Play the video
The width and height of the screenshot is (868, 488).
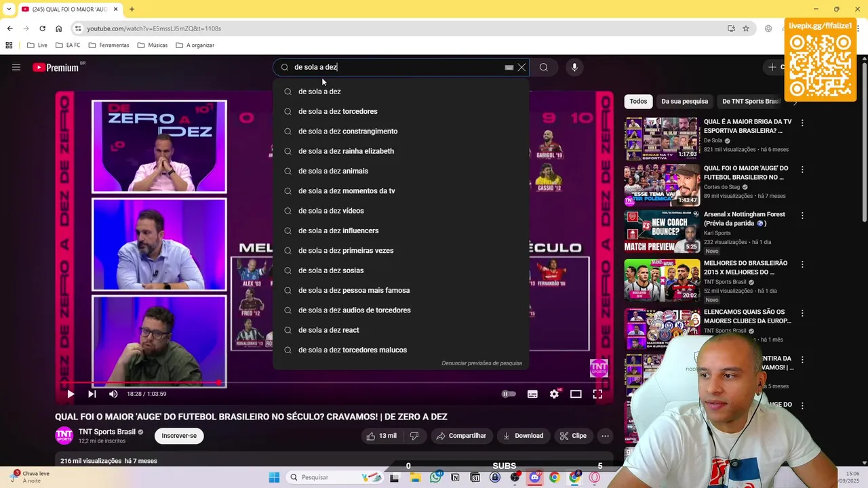71,394
